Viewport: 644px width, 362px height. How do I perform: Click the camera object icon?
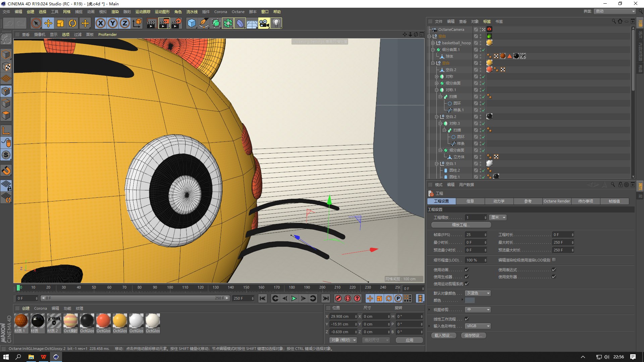[264, 23]
